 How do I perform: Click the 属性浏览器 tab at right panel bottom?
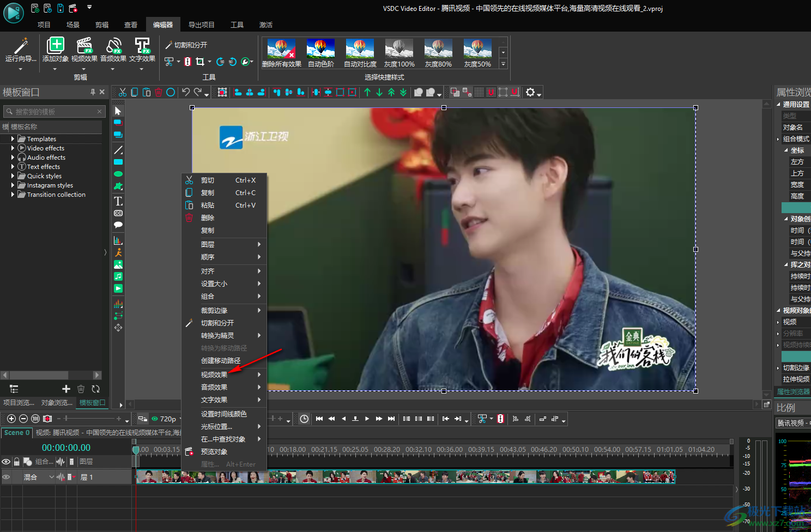click(793, 391)
